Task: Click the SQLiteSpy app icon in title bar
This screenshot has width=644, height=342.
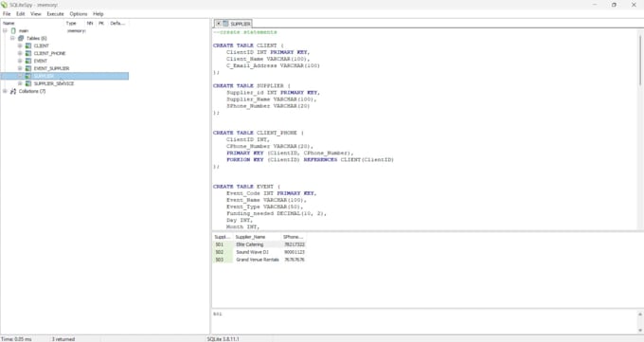Action: tap(5, 5)
